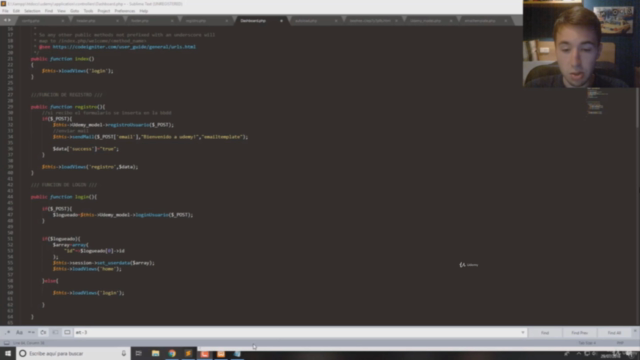The height and width of the screenshot is (360, 640).
Task: Click the 'function registro' code line
Action: (x=68, y=107)
